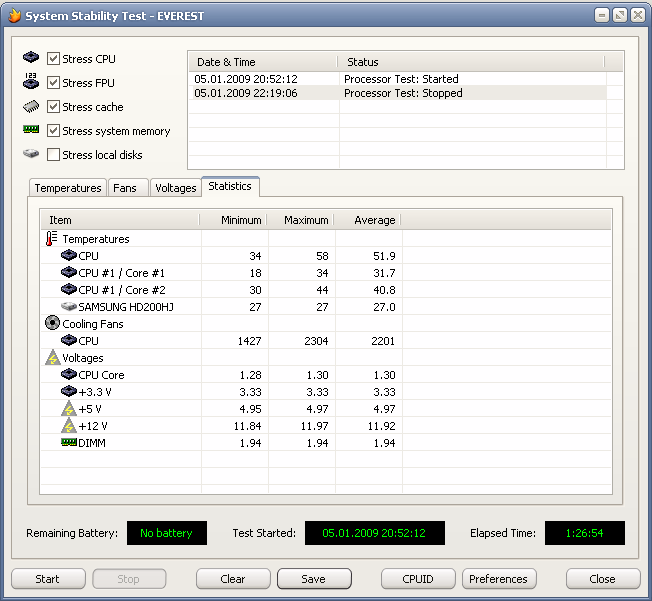Click the hard drive icon for SAMSUNG HD200HJ

click(x=69, y=307)
